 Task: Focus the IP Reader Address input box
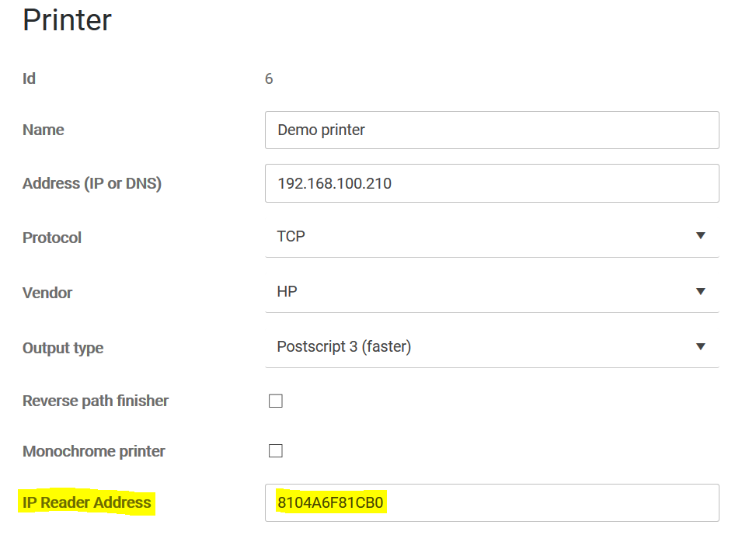pos(491,502)
